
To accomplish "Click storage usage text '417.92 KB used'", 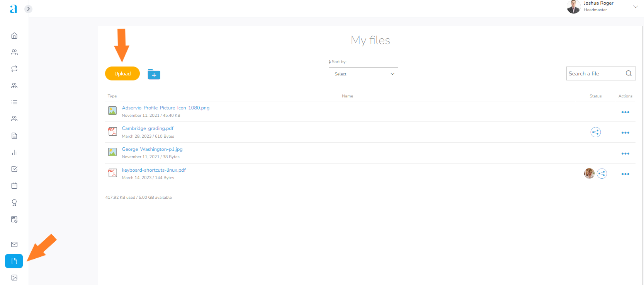I will click(120, 197).
